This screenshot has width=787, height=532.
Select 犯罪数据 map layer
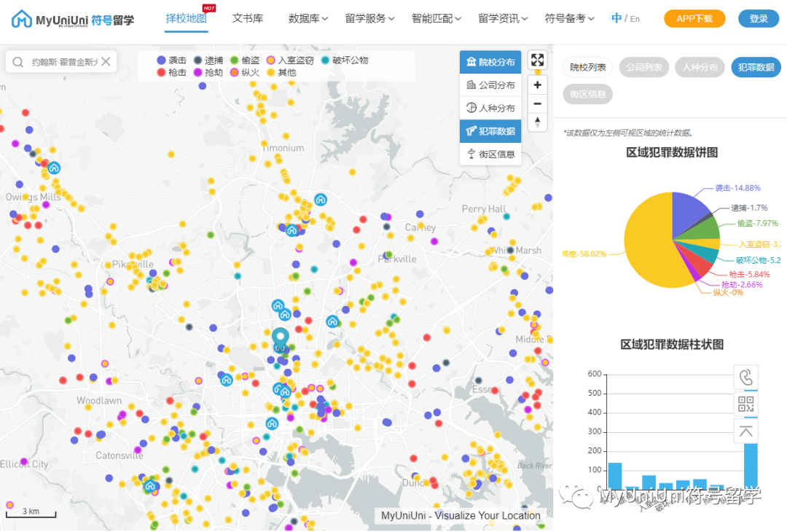(490, 131)
